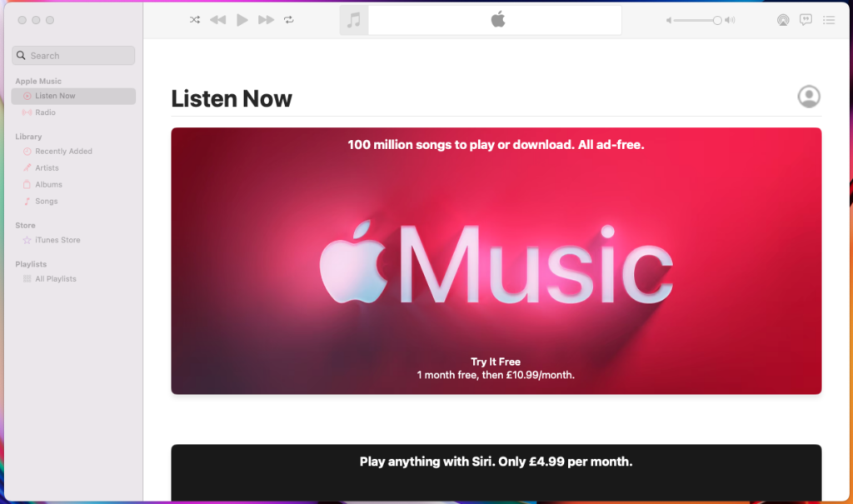This screenshot has width=853, height=504.
Task: Click the Playlists sidebar section header
Action: (31, 264)
